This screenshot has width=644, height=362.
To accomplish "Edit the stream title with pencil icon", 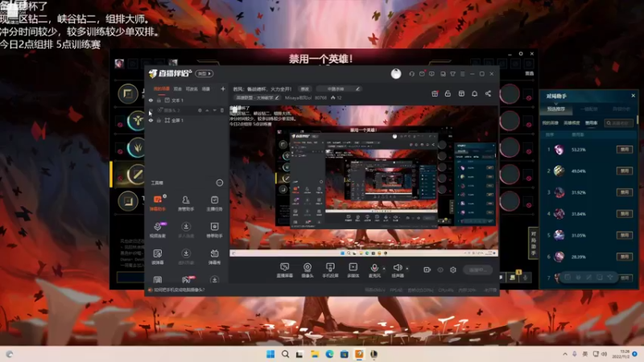I will (357, 88).
